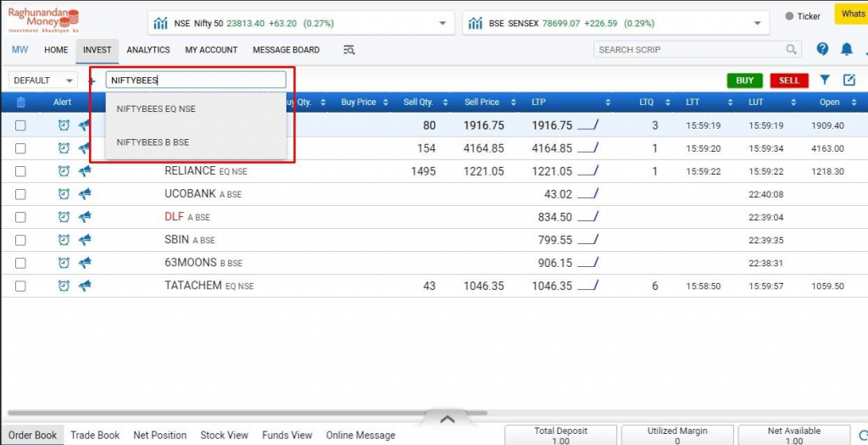The image size is (868, 445).
Task: Click the watchlist filter funnel icon
Action: coord(825,81)
